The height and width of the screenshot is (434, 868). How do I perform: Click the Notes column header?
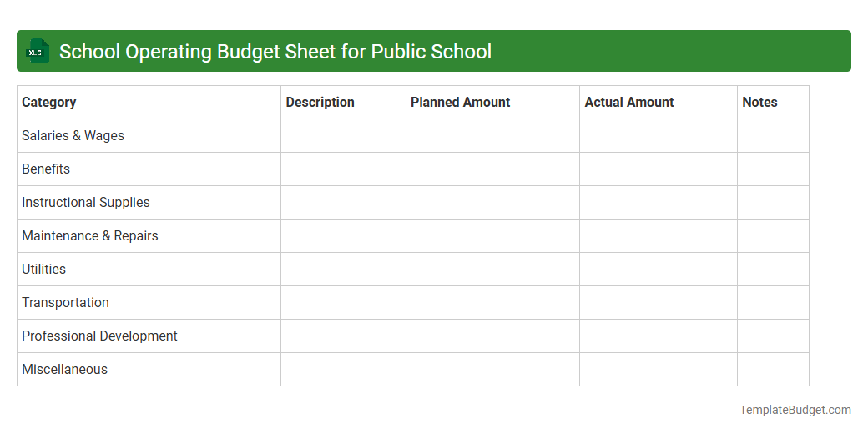coord(774,103)
